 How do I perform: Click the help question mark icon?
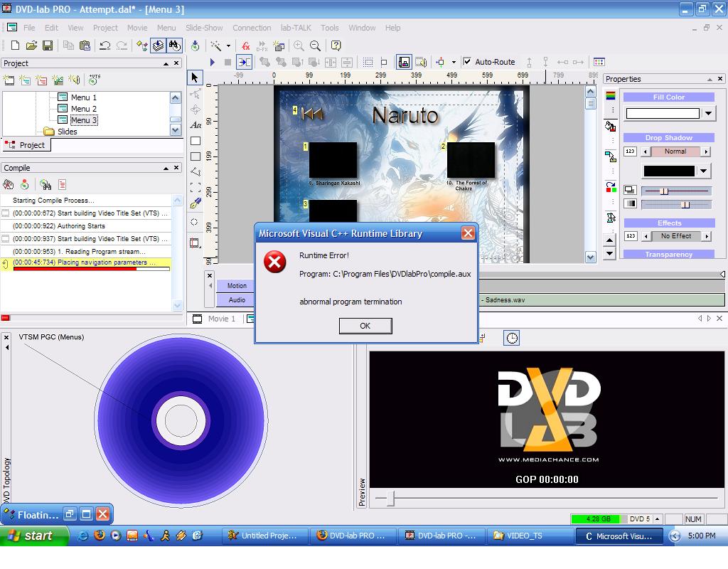336,46
